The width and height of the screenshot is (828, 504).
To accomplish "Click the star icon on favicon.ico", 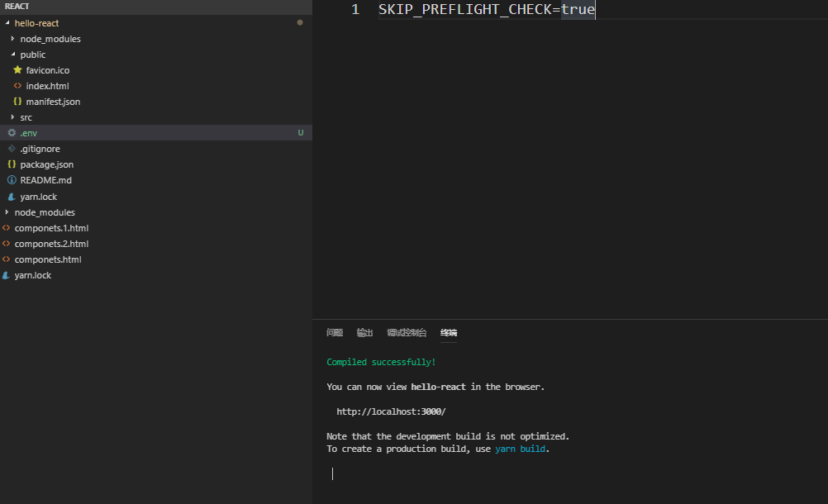I will [x=17, y=70].
